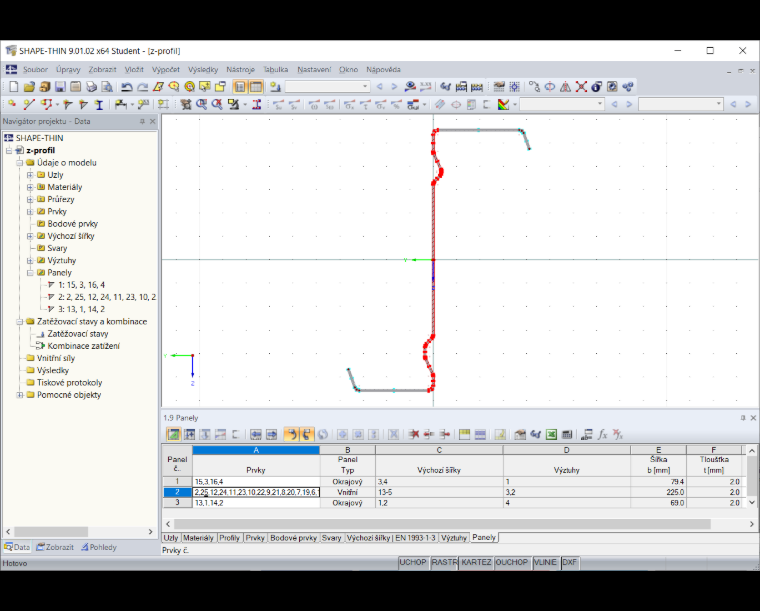
Task: Select panel '3: 13, 1, 14, 2' in tree
Action: click(x=81, y=309)
